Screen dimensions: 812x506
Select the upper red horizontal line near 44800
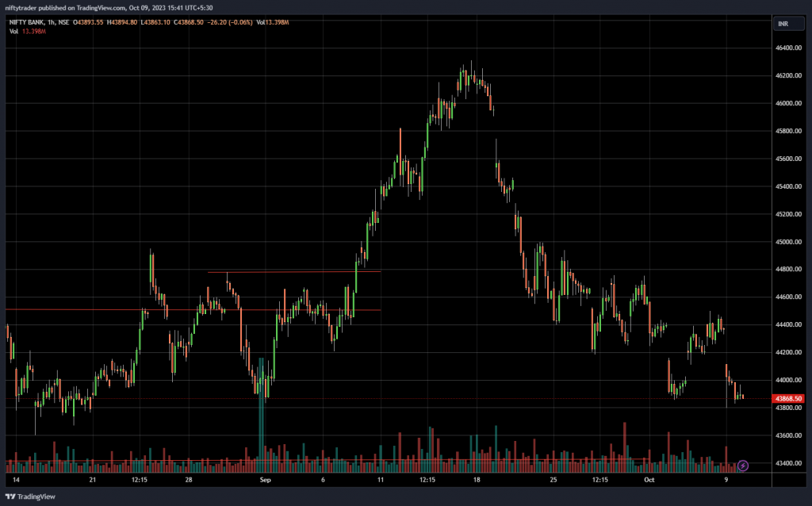(x=294, y=272)
